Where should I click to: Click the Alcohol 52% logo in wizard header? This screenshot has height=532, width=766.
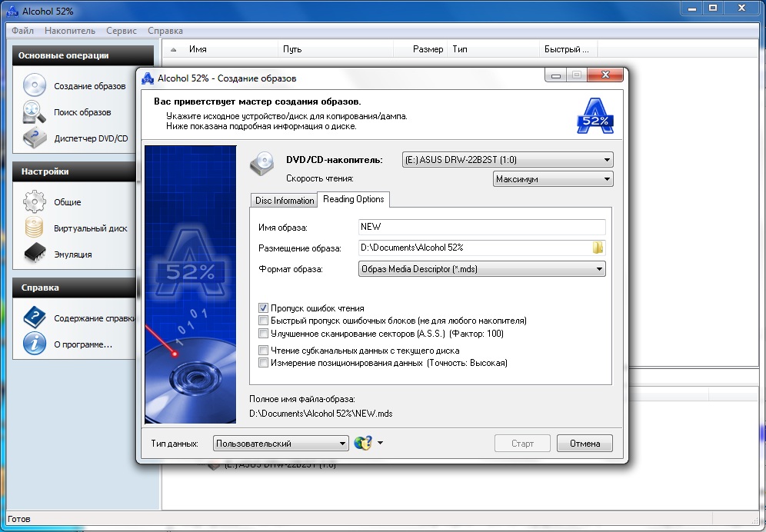coord(595,116)
